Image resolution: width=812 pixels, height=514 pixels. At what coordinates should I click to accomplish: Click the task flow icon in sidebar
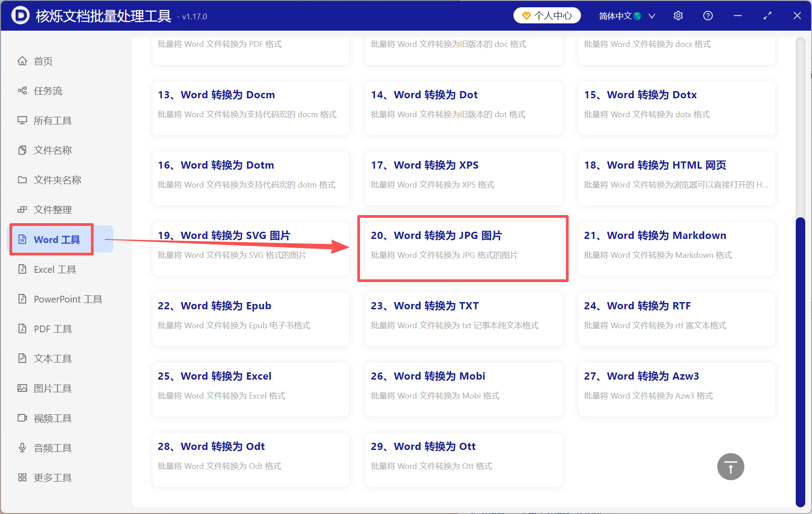[22, 91]
